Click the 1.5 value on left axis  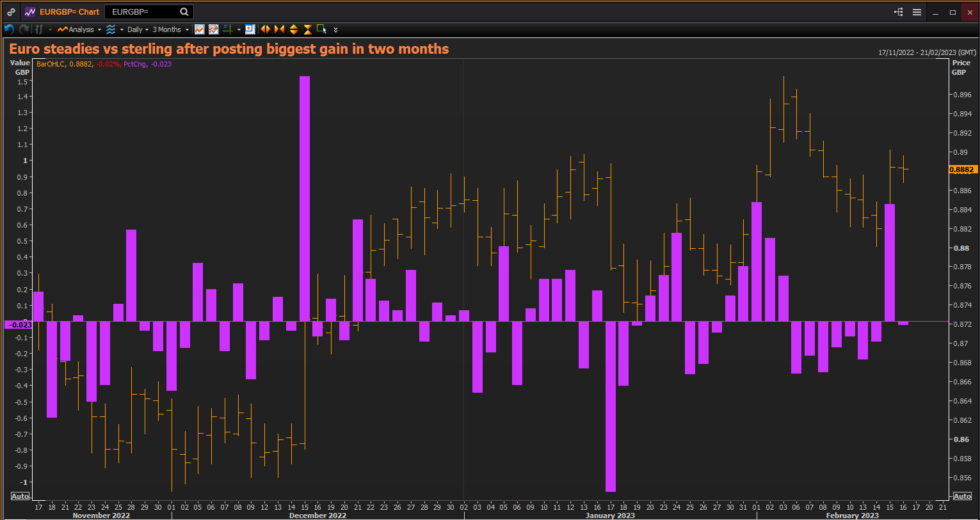[23, 82]
